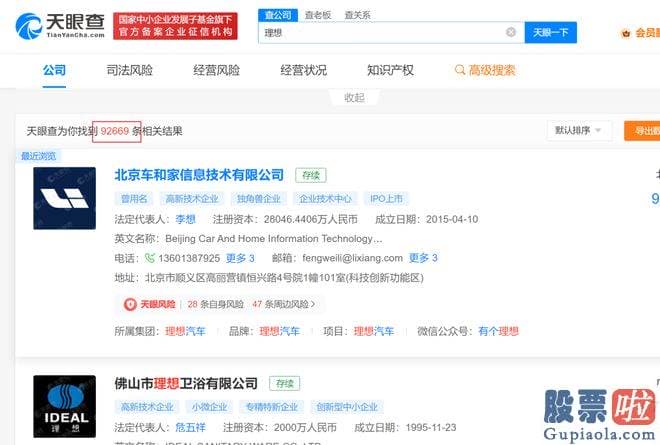Expand 更多 3 next to email address
This screenshot has width=660, height=445.
(423, 258)
